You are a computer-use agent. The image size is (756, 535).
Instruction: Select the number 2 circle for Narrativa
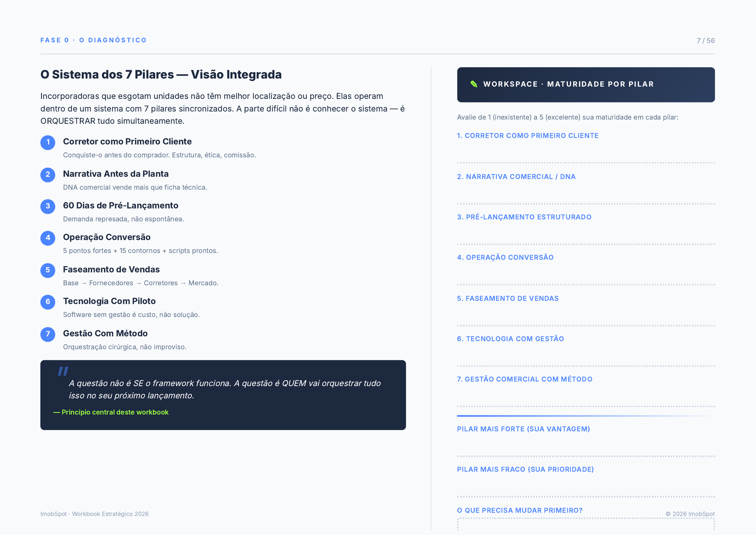48,174
